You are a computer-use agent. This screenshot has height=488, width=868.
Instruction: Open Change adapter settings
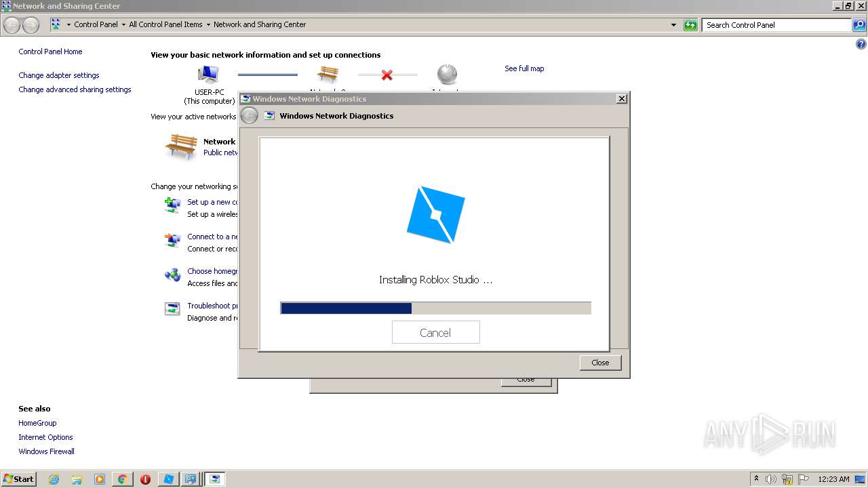[x=59, y=75]
